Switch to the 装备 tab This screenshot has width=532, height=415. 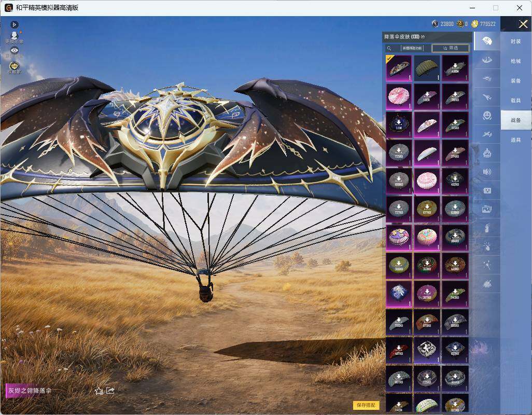(516, 81)
